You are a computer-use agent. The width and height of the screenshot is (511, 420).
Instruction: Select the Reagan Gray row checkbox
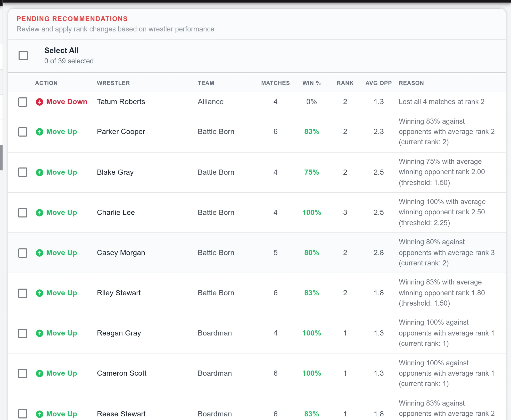23,333
